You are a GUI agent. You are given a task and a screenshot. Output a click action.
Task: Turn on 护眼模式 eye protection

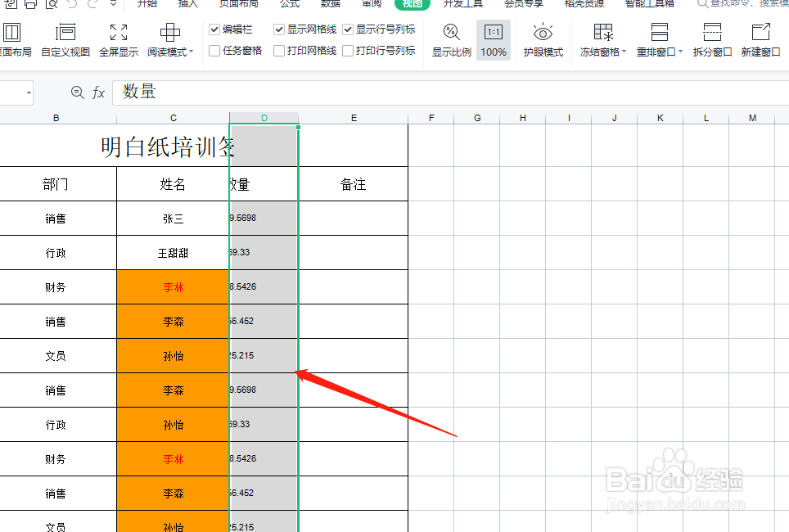point(543,40)
